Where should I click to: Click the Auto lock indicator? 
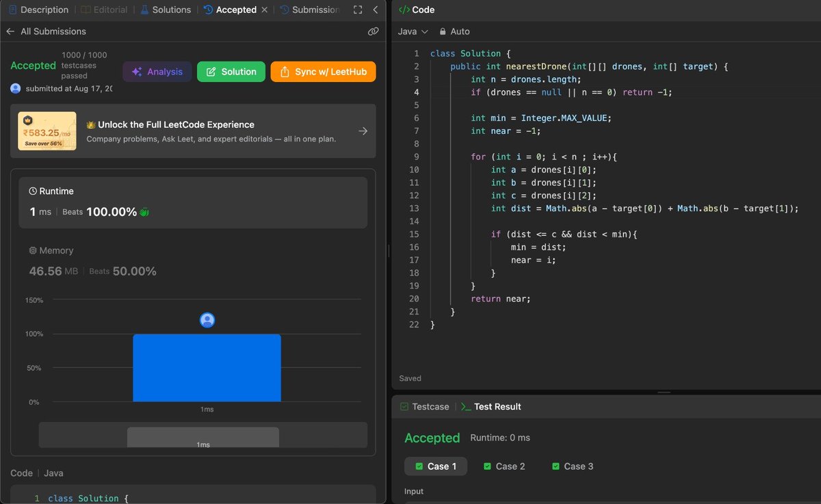tap(454, 31)
